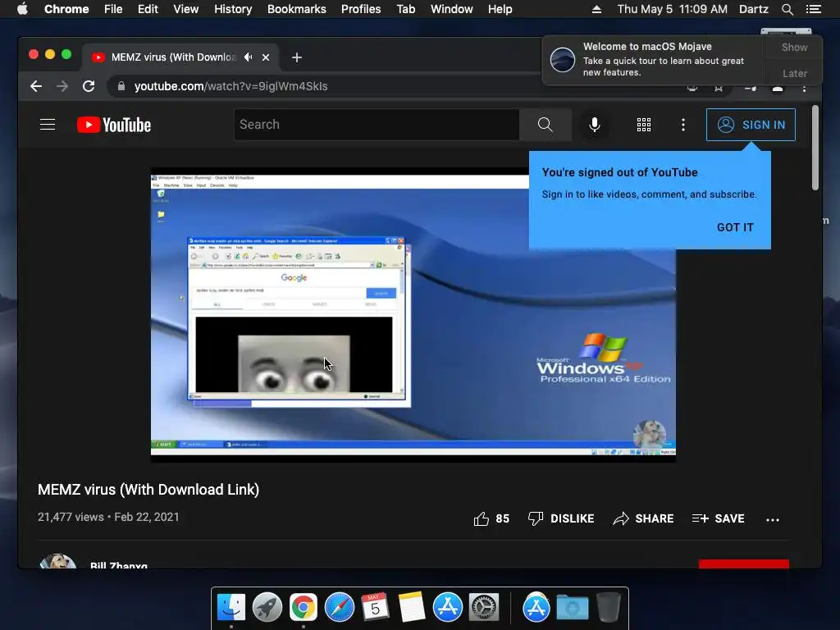Click the Chrome icon in dock
The height and width of the screenshot is (630, 840).
(x=304, y=607)
